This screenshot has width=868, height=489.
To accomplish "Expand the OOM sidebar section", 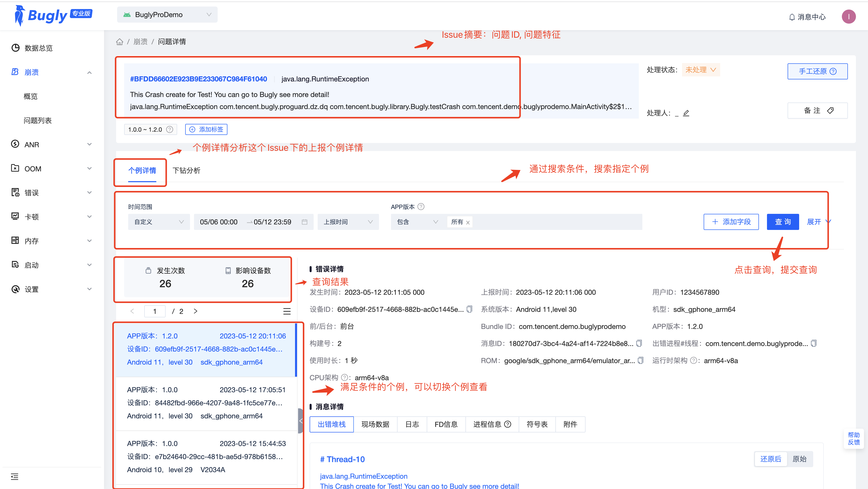I will pyautogui.click(x=89, y=168).
